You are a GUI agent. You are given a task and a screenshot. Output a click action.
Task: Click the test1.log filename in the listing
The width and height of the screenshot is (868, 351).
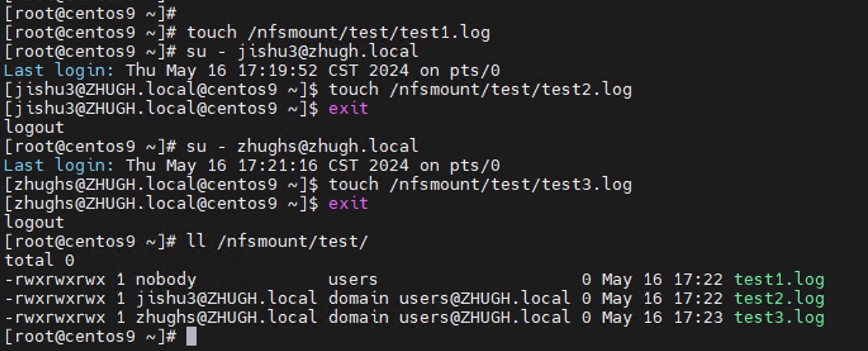point(779,279)
